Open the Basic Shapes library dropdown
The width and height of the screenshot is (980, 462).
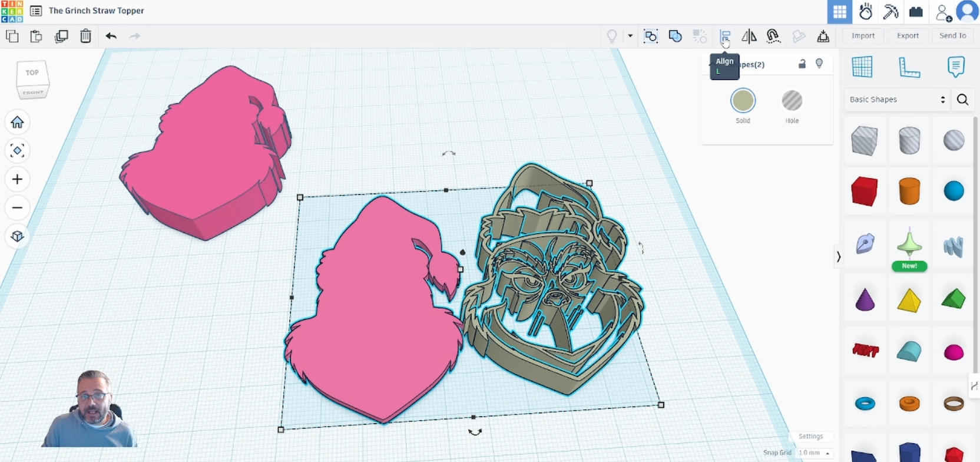click(x=896, y=100)
